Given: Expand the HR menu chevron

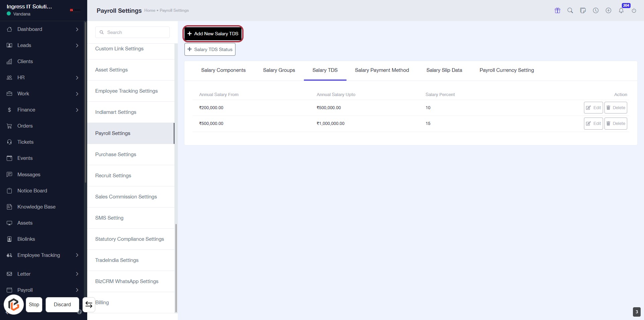Looking at the screenshot, I should coord(77,78).
